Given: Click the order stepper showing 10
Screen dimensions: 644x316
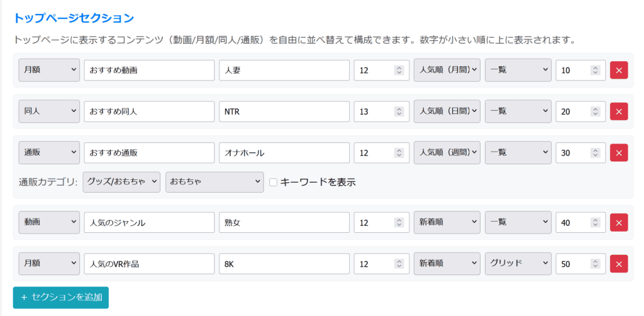Looking at the screenshot, I should click(596, 71).
